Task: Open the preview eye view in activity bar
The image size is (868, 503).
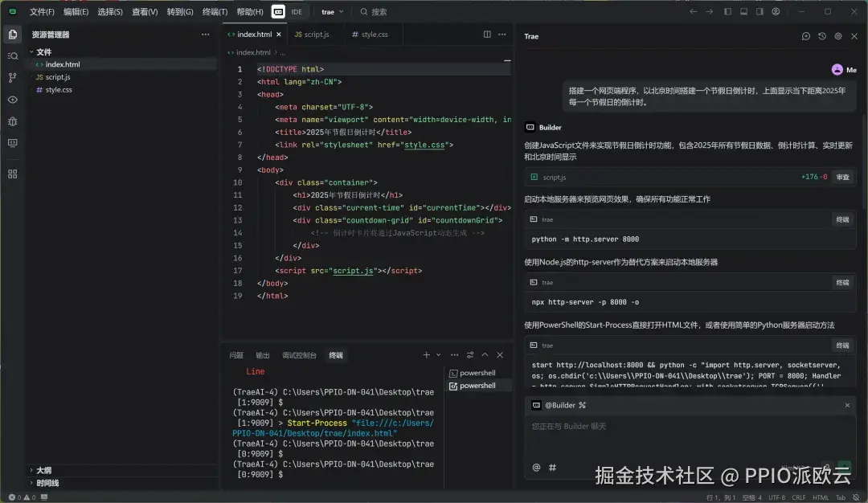Action: [12, 100]
